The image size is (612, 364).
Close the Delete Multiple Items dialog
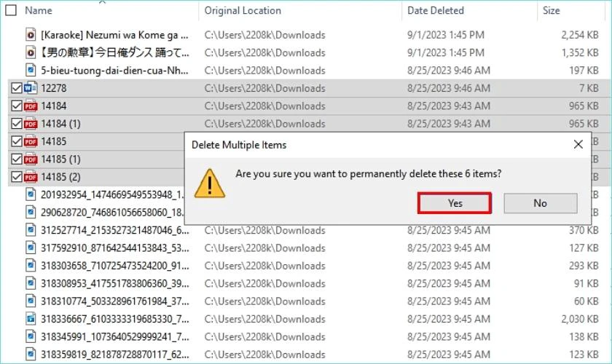point(578,144)
